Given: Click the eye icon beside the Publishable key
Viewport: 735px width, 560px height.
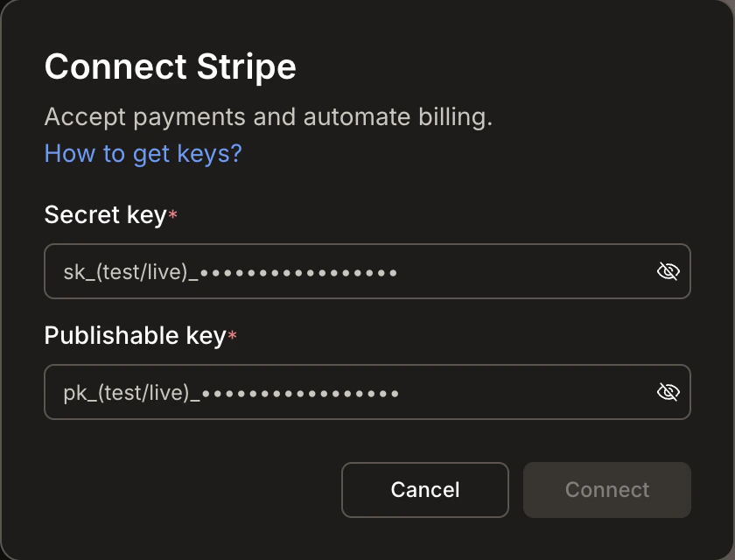Looking at the screenshot, I should 668,392.
